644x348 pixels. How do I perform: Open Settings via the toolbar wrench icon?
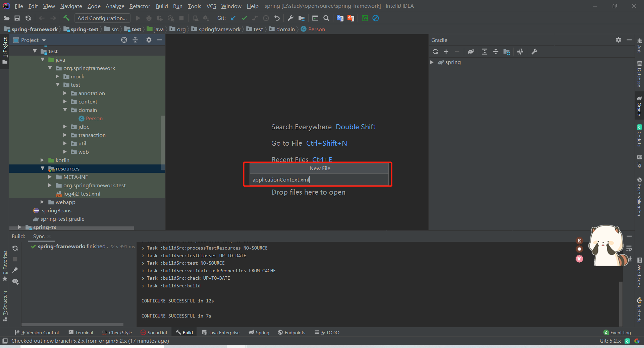pos(290,18)
